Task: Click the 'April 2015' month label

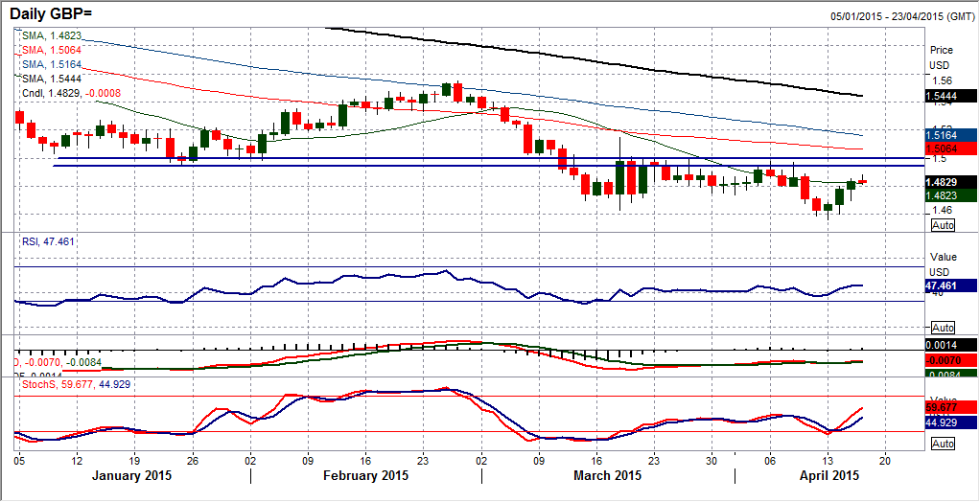Action: coord(830,475)
